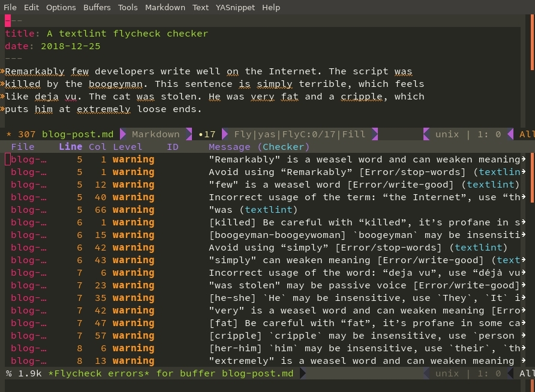The height and width of the screenshot is (392, 535).
Task: Click the date value 2018-12-25
Action: click(x=71, y=46)
